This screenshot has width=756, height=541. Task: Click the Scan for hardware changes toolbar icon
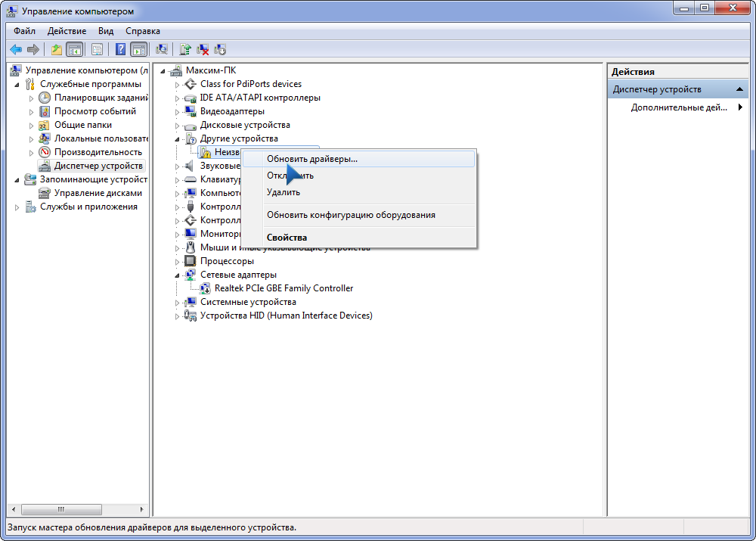click(x=162, y=50)
